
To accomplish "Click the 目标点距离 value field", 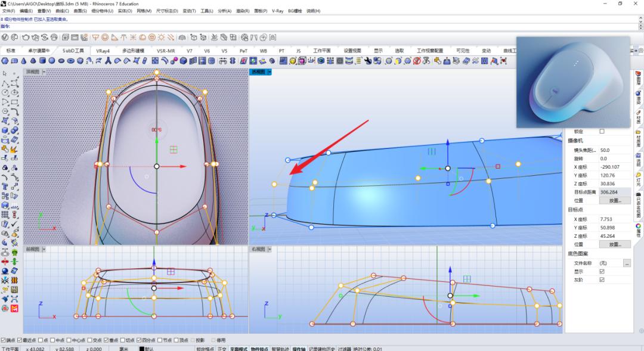I will coord(614,192).
